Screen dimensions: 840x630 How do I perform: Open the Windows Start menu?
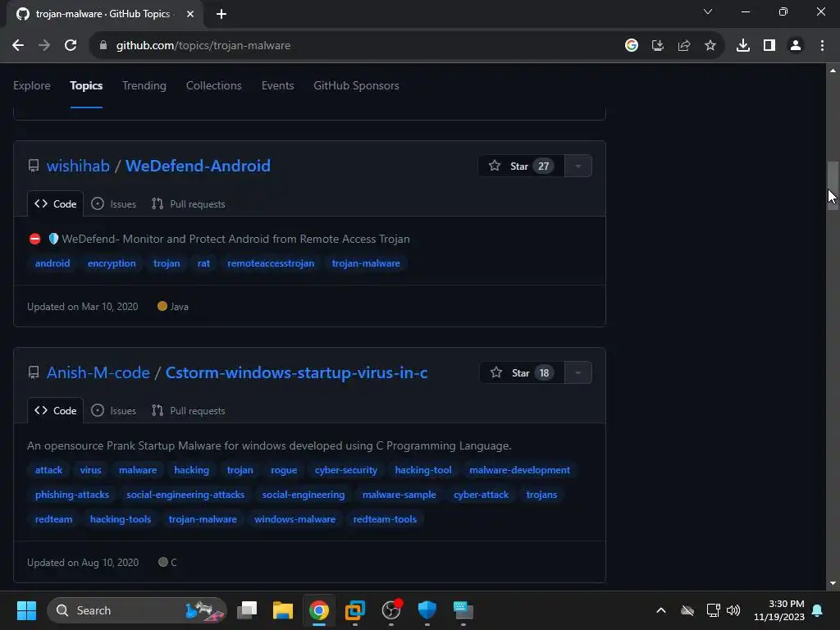26,610
